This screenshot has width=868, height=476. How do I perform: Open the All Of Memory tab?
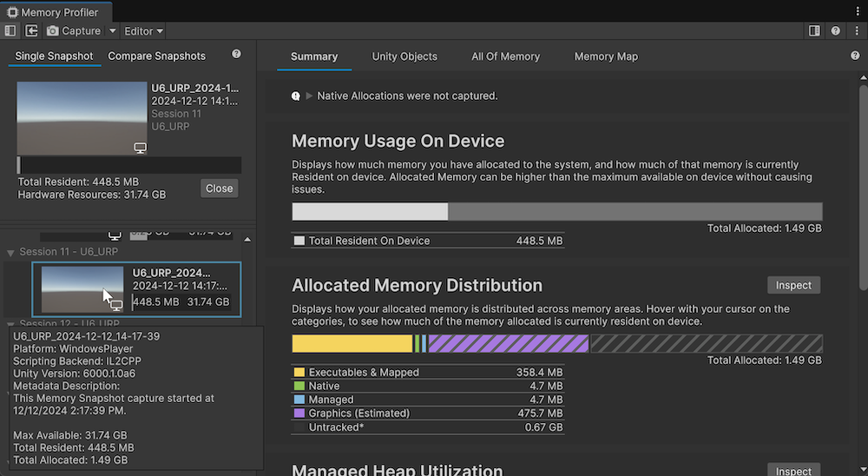[505, 56]
